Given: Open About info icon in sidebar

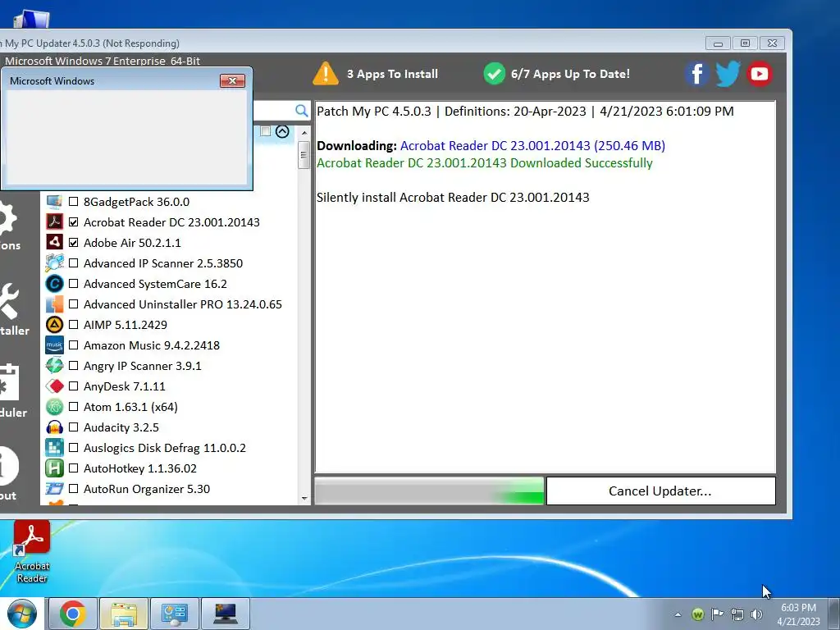Looking at the screenshot, I should (9, 466).
